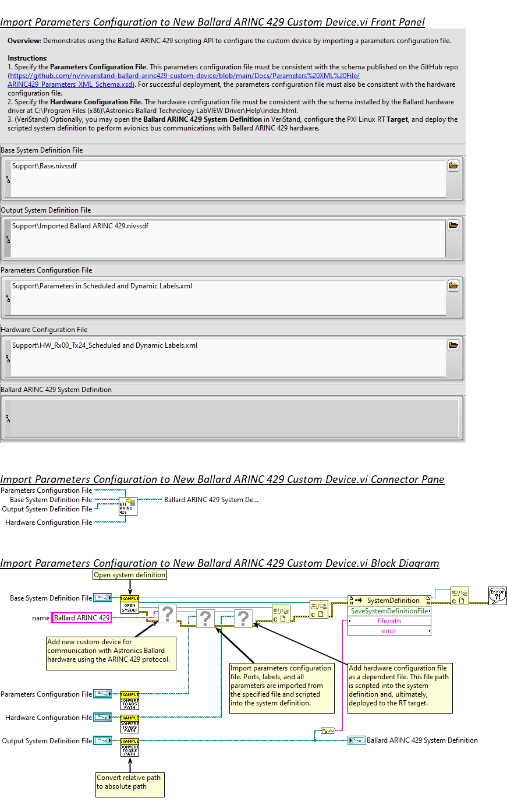Click 'Ballard ARINC 429 System De...' connector pane output label
Screen dimensions: 507x812
pos(211,500)
